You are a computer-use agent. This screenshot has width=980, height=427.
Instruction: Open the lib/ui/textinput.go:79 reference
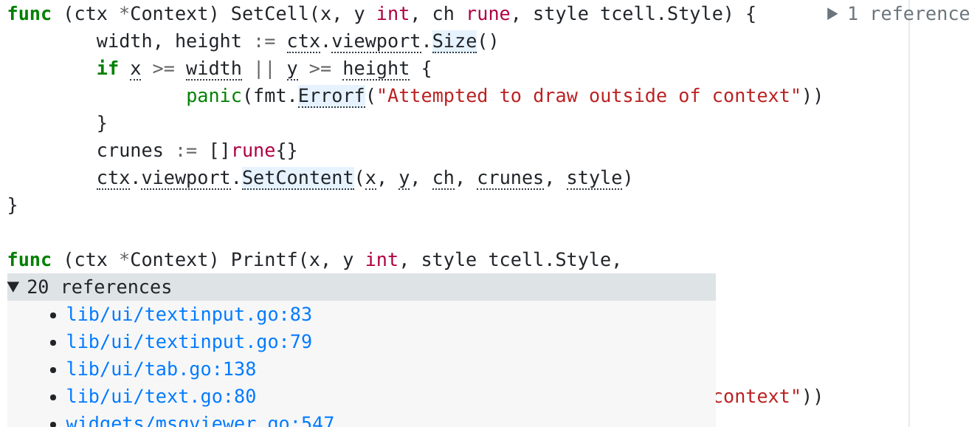click(x=189, y=342)
